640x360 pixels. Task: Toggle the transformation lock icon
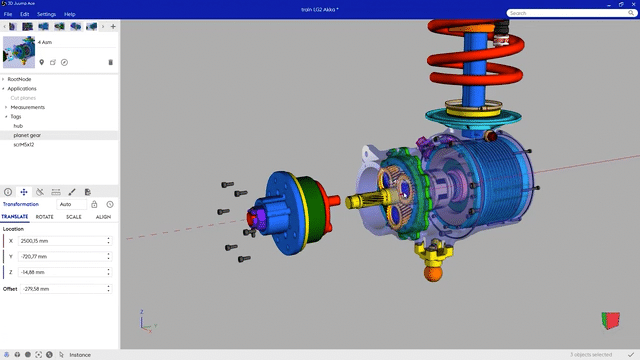click(x=94, y=204)
